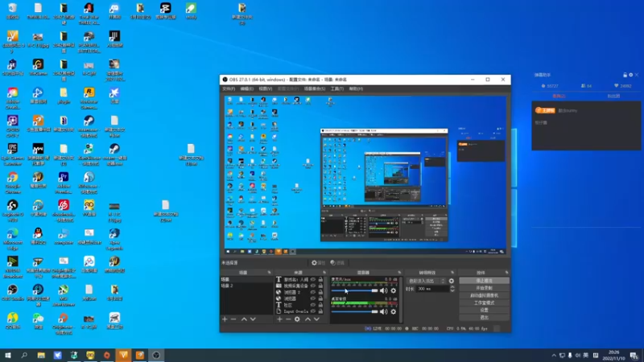Pop out the 来源 dock panel
The width and height of the screenshot is (644, 362).
(324, 273)
